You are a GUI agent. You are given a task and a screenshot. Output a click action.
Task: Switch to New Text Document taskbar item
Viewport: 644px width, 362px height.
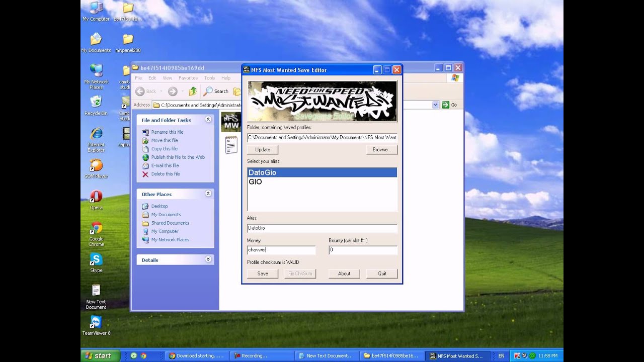point(327,355)
